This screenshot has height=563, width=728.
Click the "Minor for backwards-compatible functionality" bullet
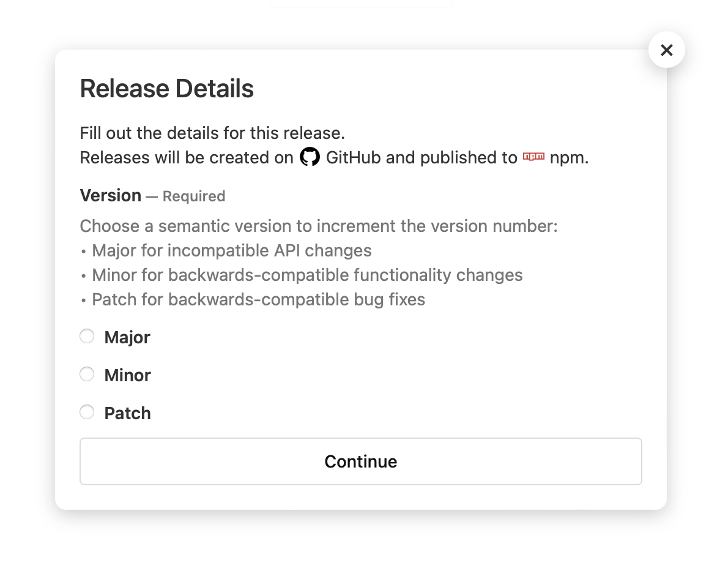pos(307,275)
